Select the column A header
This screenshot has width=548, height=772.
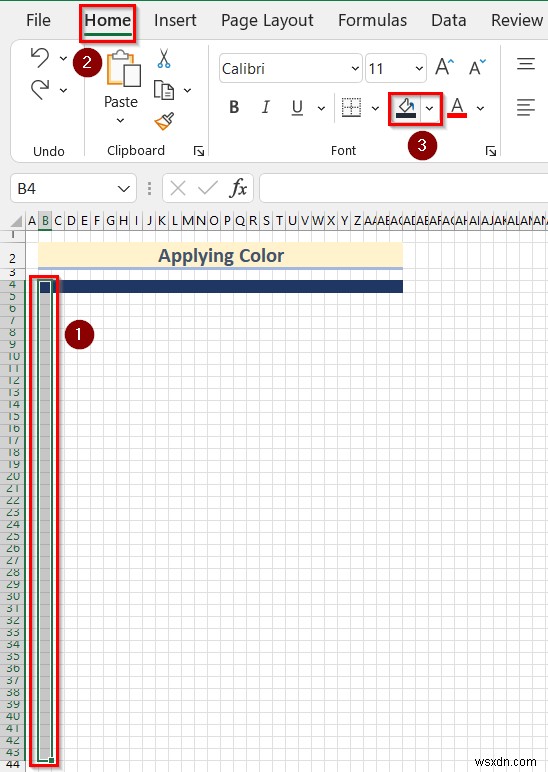point(32,221)
